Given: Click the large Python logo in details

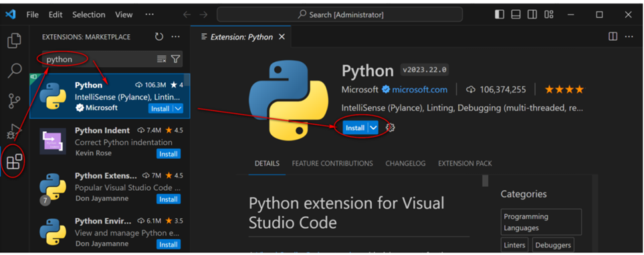Looking at the screenshot, I should pyautogui.click(x=288, y=101).
